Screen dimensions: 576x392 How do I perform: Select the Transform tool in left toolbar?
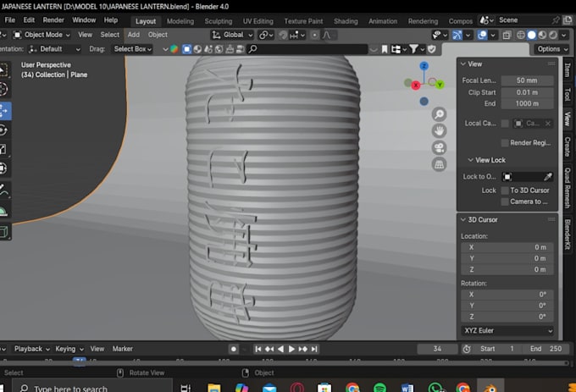[3, 168]
